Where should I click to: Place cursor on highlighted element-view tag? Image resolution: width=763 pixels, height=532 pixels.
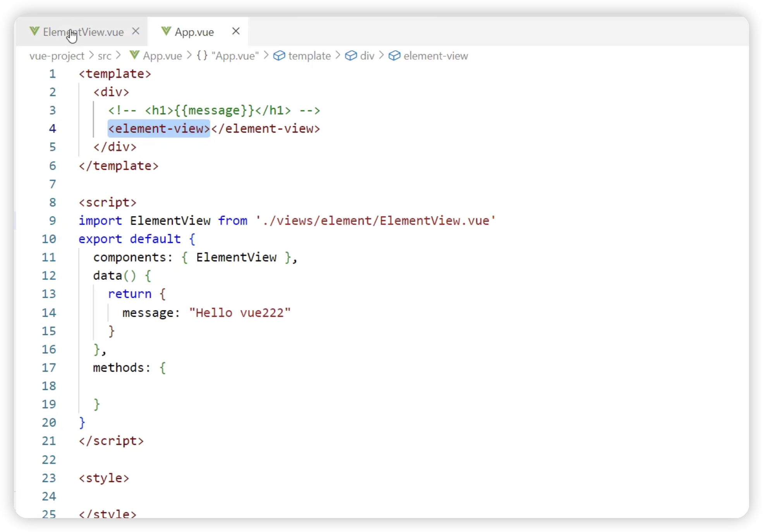point(159,129)
